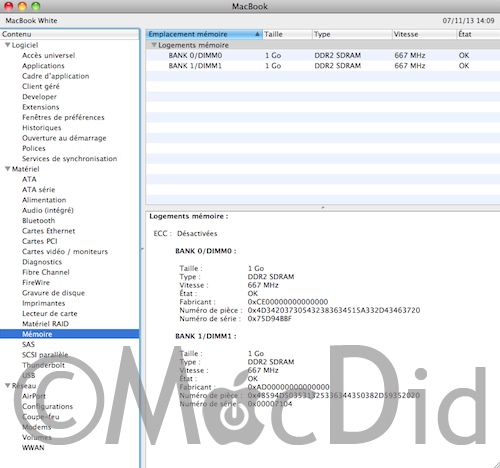
Task: Open Cartes vidéo / moniteurs entry
Action: coord(65,252)
